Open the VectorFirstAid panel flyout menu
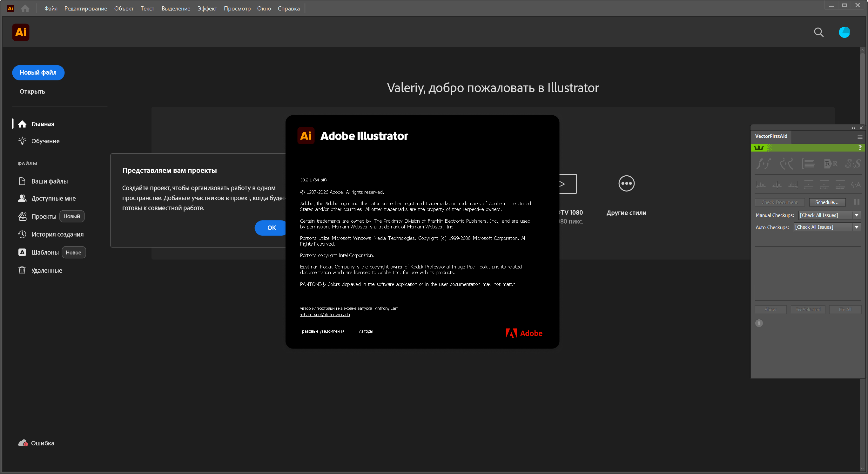The image size is (868, 474). tap(859, 137)
